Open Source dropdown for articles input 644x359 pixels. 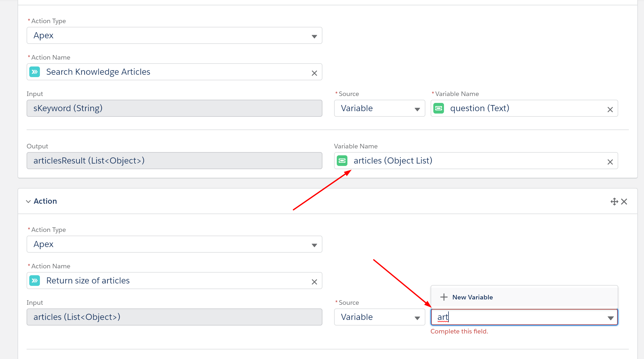click(x=379, y=317)
